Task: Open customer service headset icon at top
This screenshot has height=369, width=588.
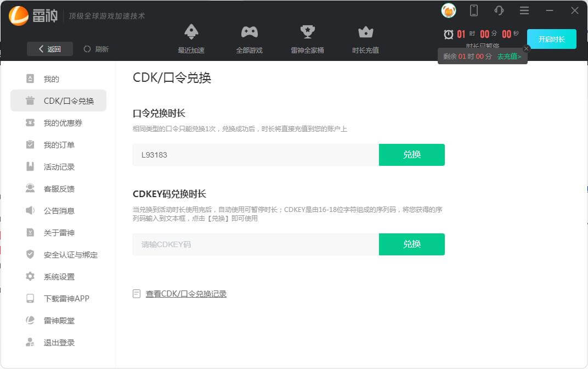Action: 499,10
